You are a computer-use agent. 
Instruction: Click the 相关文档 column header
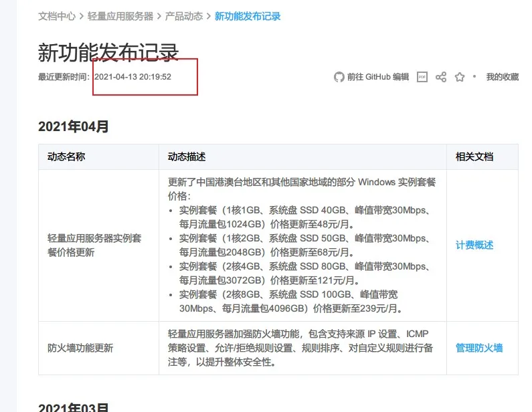point(474,157)
